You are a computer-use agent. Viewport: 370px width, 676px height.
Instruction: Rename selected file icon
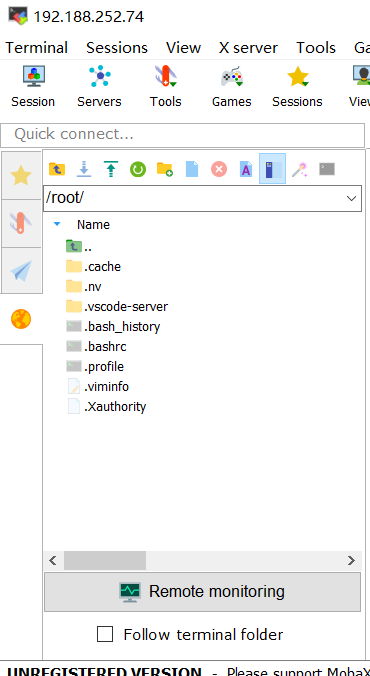[245, 169]
